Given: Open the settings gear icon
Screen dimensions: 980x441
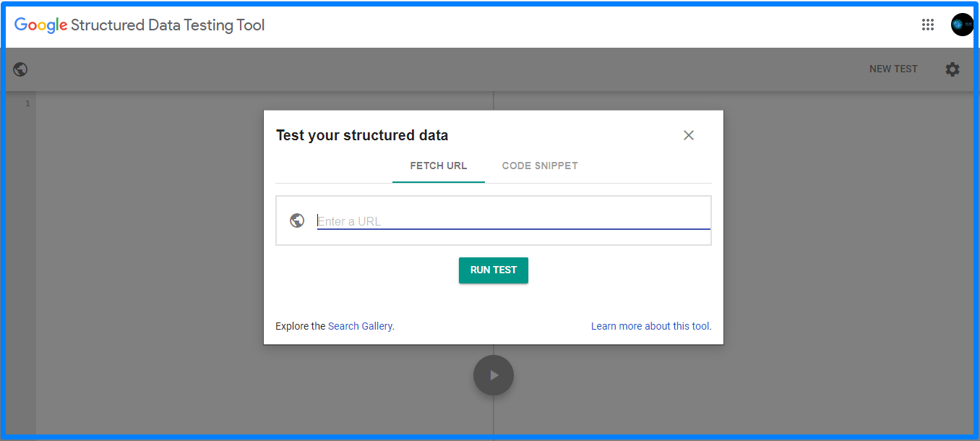Looking at the screenshot, I should pyautogui.click(x=953, y=69).
